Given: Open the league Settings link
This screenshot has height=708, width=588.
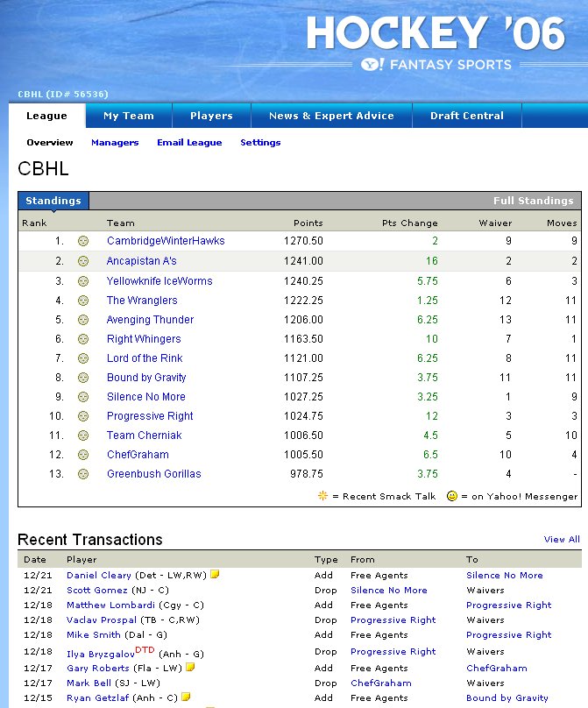Looking at the screenshot, I should pyautogui.click(x=260, y=143).
